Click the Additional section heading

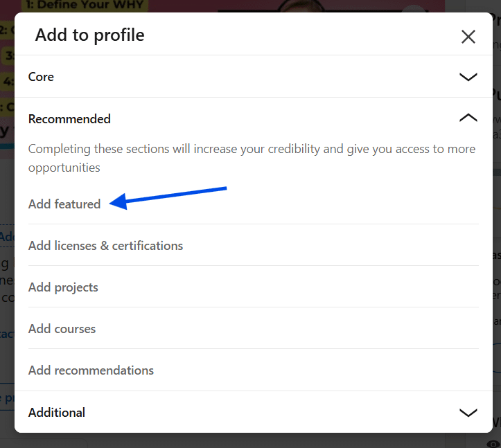point(57,413)
